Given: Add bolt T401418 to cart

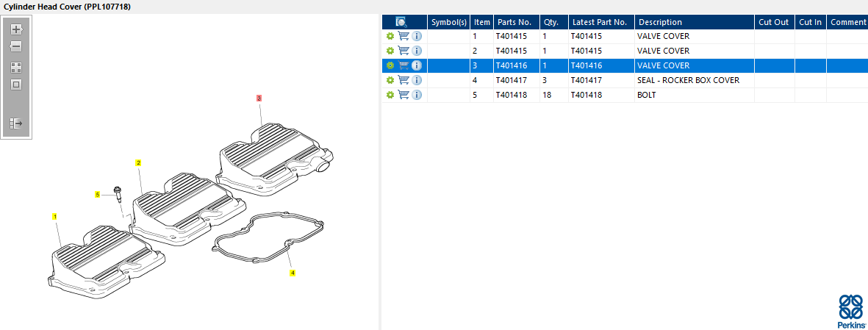Looking at the screenshot, I should click(x=403, y=95).
